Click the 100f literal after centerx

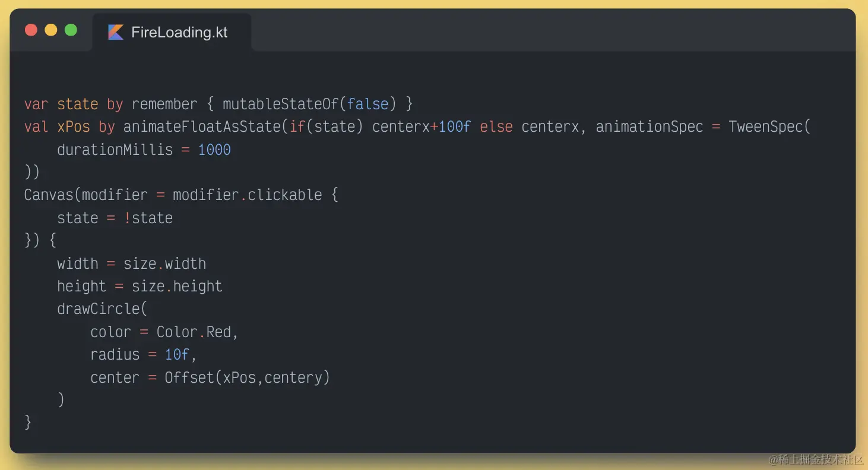(455, 127)
